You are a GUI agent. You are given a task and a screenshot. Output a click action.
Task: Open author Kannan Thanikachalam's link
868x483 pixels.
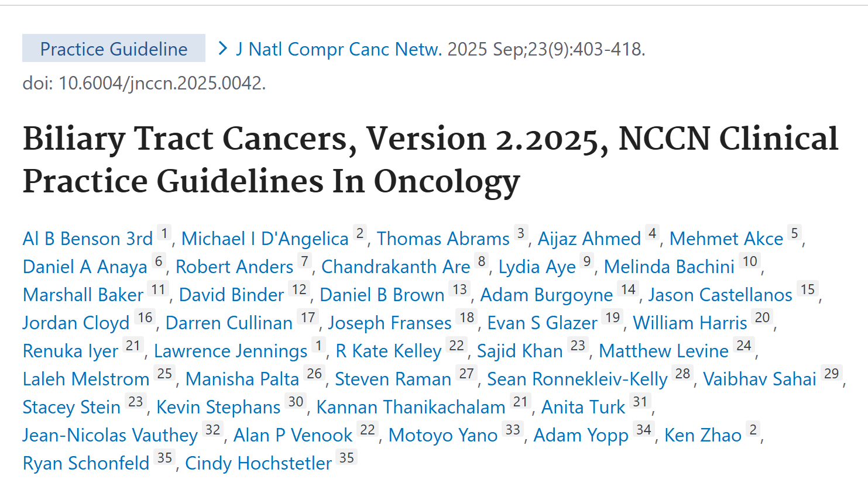(x=411, y=407)
